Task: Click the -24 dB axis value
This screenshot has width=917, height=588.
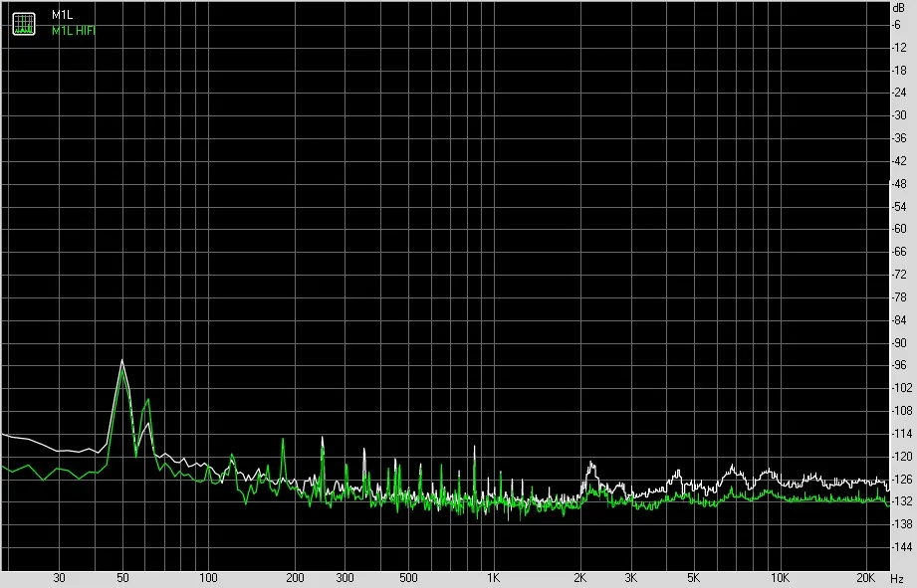Action: click(x=898, y=93)
